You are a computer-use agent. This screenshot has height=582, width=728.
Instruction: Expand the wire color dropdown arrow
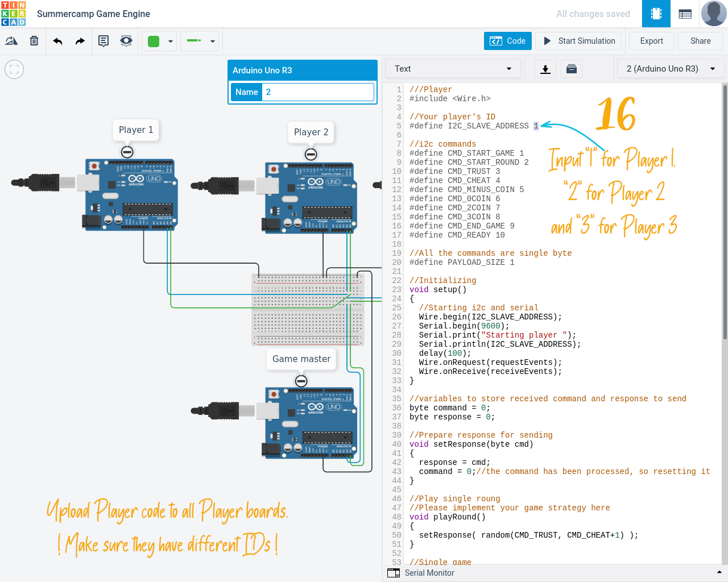171,41
